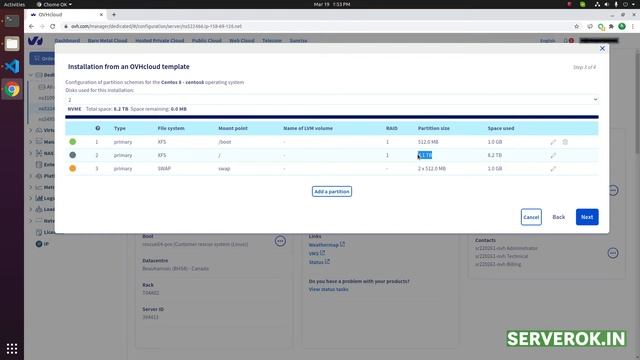Click the 2 x 512.0 MB partition size
640x360 pixels.
coord(432,169)
